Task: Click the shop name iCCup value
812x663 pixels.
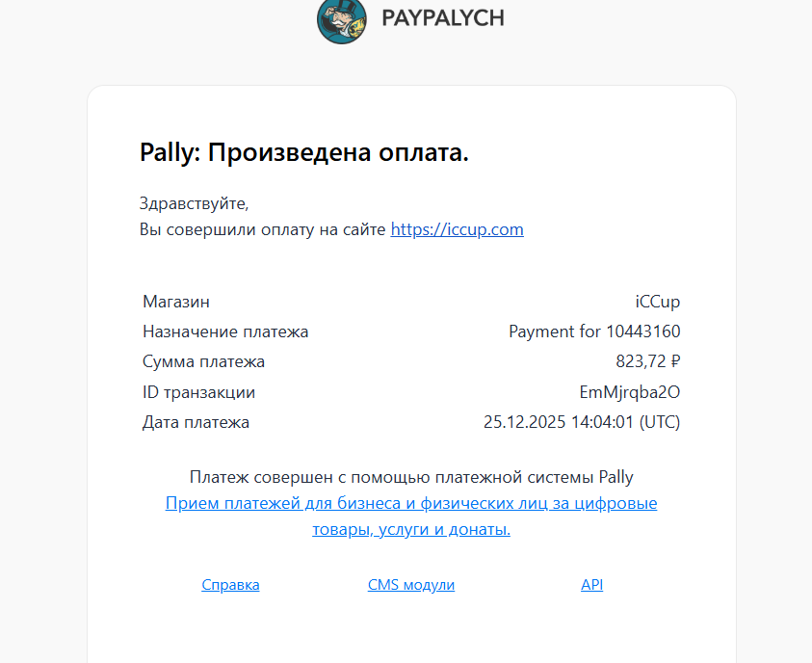Action: click(658, 302)
